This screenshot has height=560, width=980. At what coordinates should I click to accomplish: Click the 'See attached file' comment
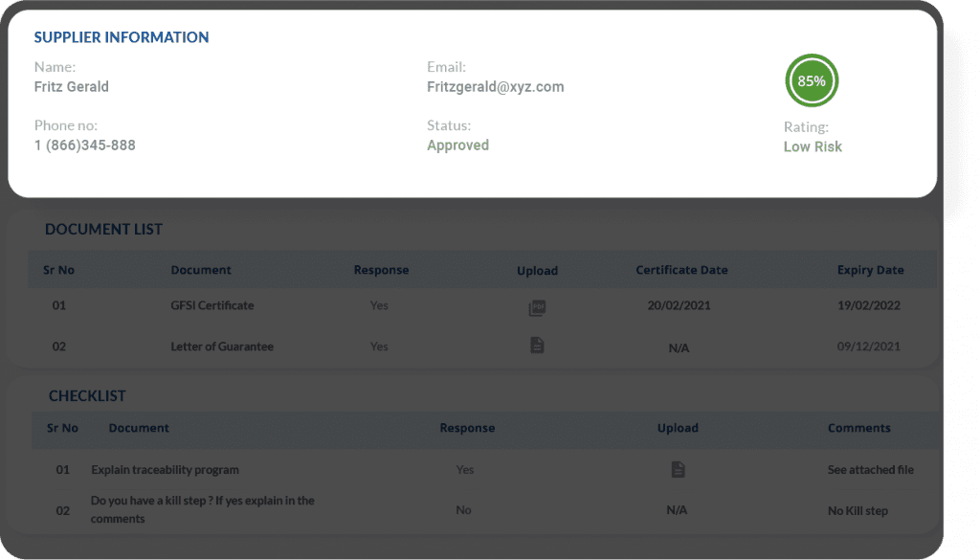(870, 470)
